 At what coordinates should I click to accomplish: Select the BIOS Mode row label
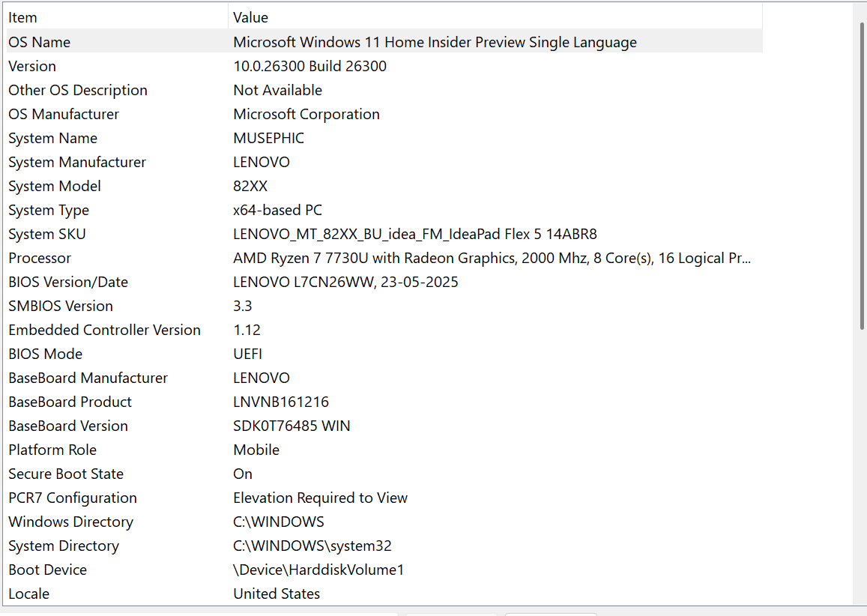tap(46, 354)
